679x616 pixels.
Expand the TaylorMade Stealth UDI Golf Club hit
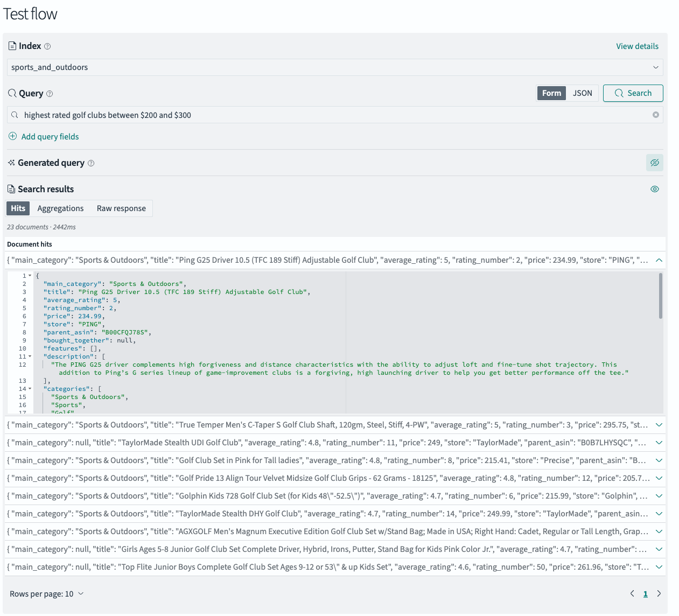[659, 443]
